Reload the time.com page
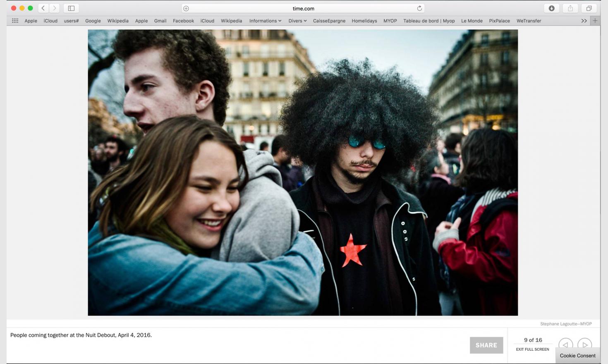The height and width of the screenshot is (364, 608). tap(419, 8)
